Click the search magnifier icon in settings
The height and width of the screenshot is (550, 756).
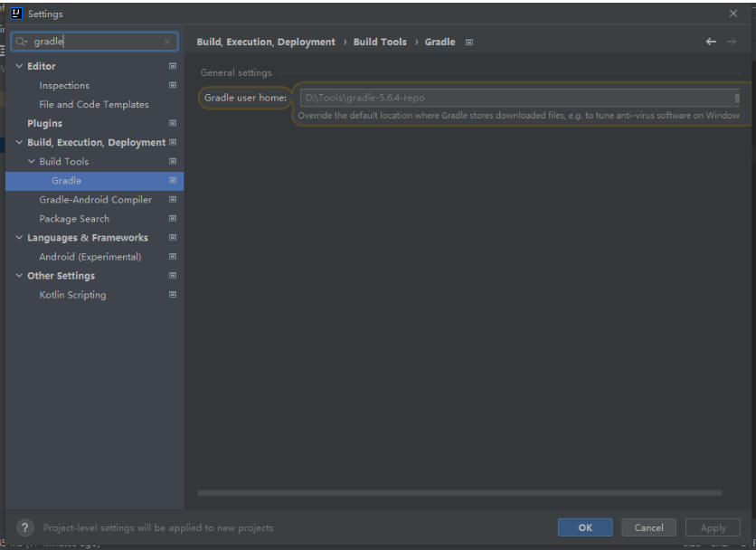[21, 42]
